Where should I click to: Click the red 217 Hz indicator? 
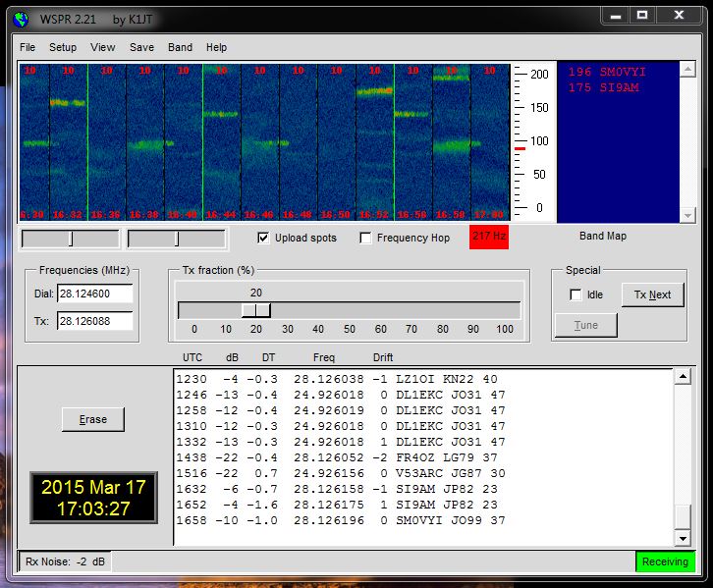[x=488, y=237]
